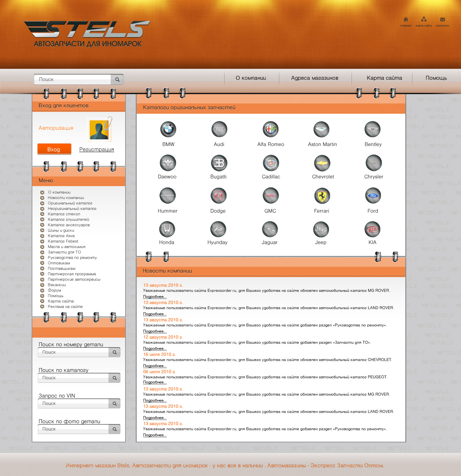Select the Jaguar brand logo
461x476 pixels.
click(x=270, y=229)
